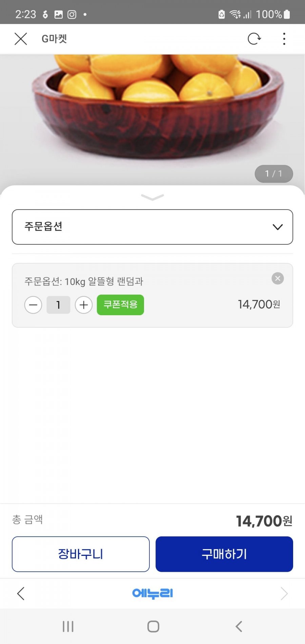Decrease quantity with minus button
Screen dimensions: 305x644
click(33, 305)
